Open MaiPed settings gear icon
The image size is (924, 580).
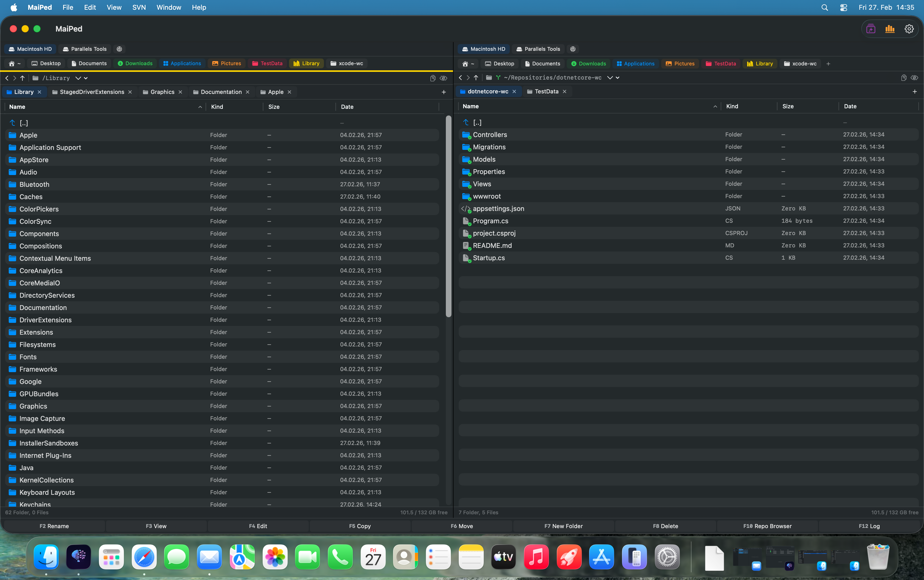909,29
